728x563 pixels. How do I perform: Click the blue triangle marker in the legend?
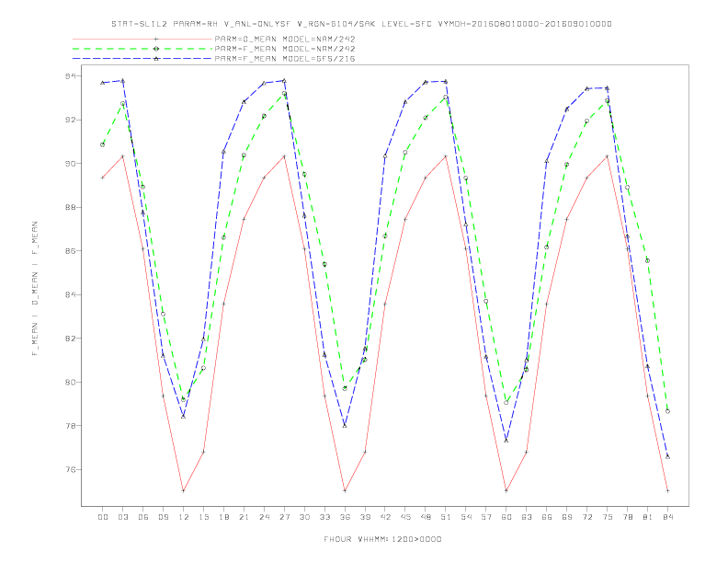(x=156, y=59)
